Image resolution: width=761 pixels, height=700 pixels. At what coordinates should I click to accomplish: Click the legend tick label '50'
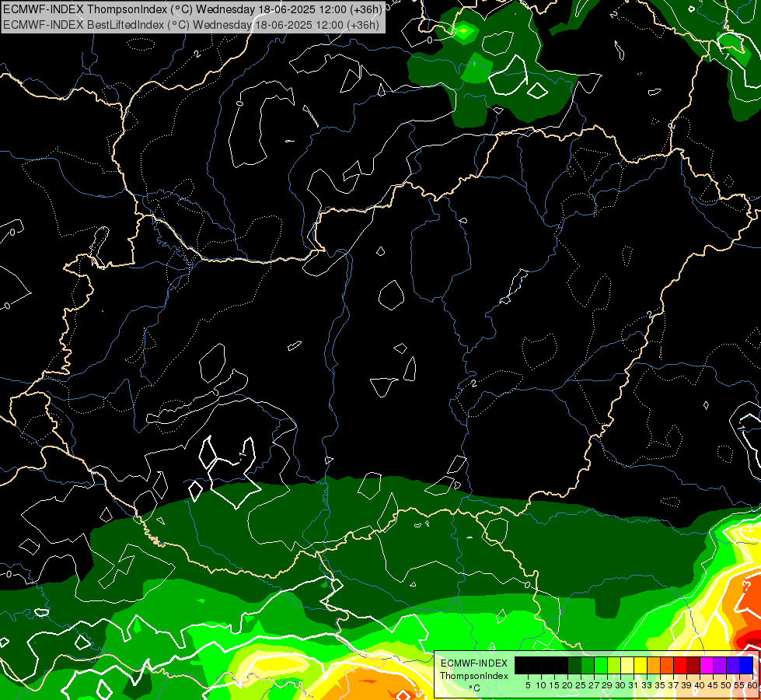pyautogui.click(x=727, y=685)
